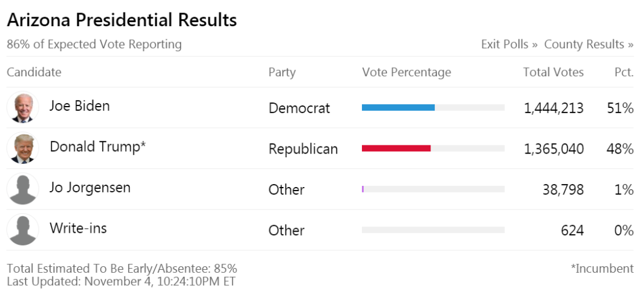The height and width of the screenshot is (296, 644).
Task: Click Trump's red vote percentage bar
Action: (x=396, y=148)
